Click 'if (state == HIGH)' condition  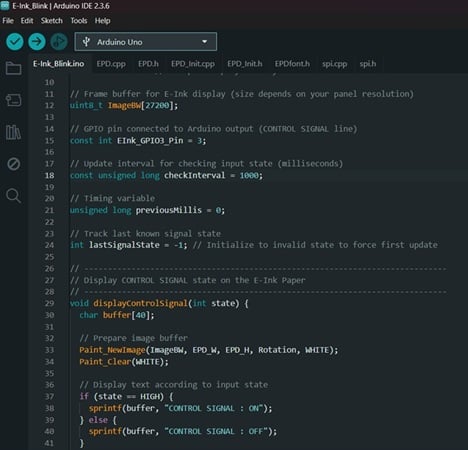click(122, 396)
